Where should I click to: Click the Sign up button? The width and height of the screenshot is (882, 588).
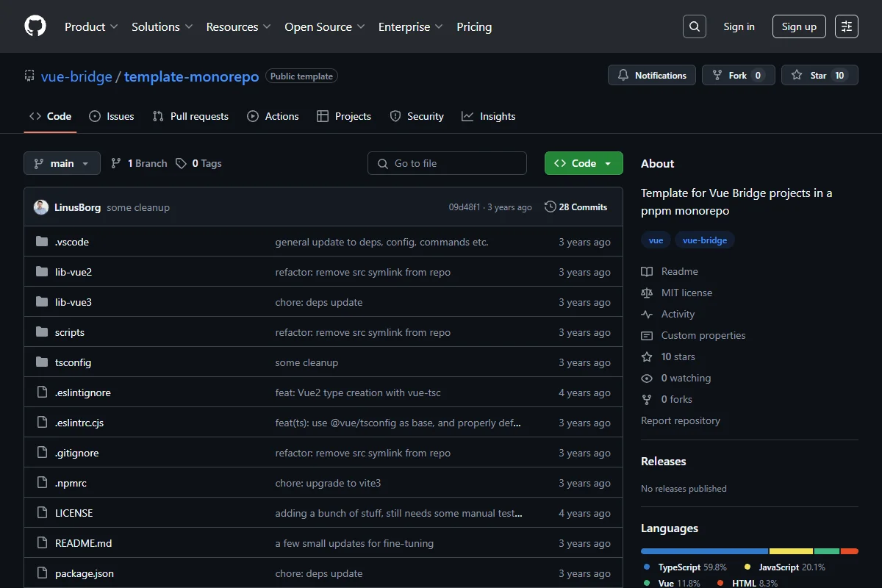click(799, 26)
